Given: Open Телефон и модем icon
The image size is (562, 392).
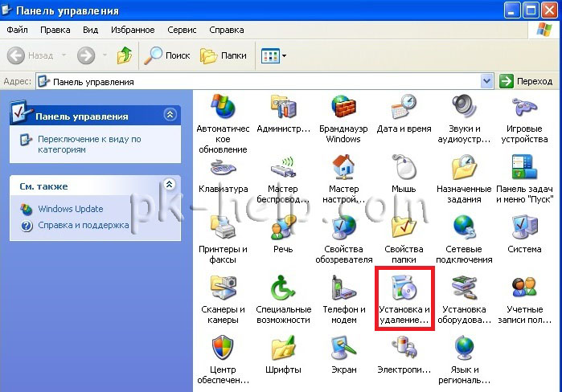Looking at the screenshot, I should point(343,287).
